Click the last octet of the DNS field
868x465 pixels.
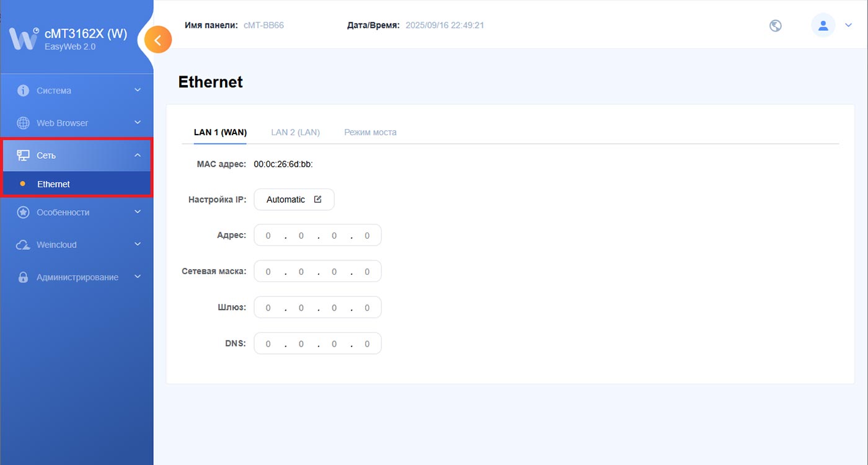(x=367, y=343)
